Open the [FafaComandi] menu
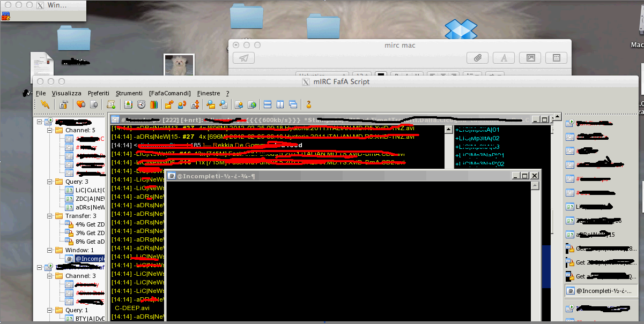The width and height of the screenshot is (644, 324). click(x=170, y=93)
